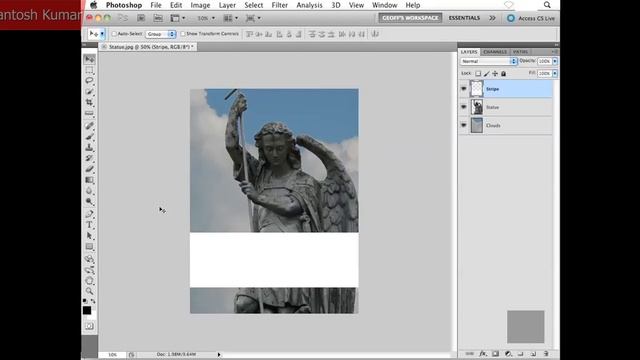Select the Zoom tool in toolbox
640x360 pixels.
click(89, 291)
